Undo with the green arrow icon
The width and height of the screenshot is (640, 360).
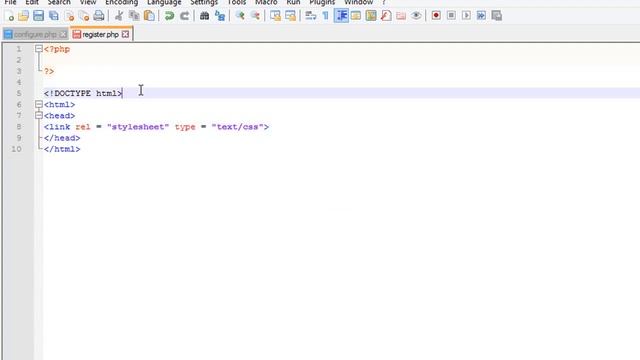[169, 16]
